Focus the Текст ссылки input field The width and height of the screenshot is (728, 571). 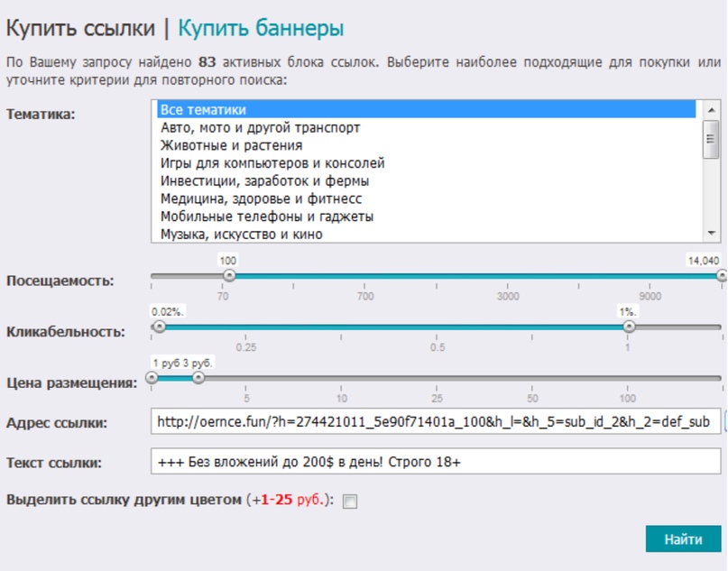tap(438, 462)
